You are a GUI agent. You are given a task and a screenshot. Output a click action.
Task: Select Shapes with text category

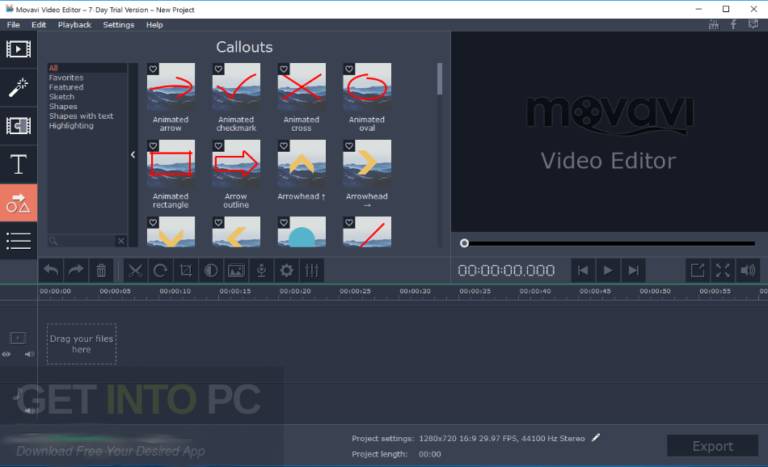point(81,116)
